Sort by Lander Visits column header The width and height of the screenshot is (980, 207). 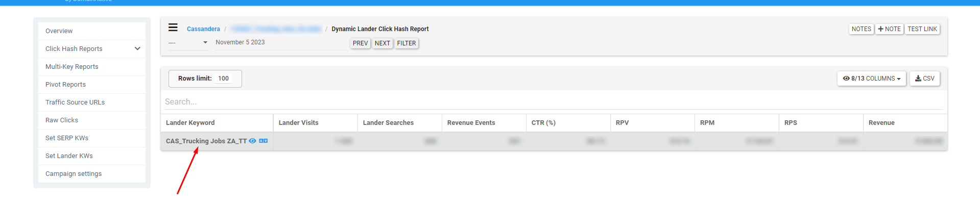tap(316, 123)
